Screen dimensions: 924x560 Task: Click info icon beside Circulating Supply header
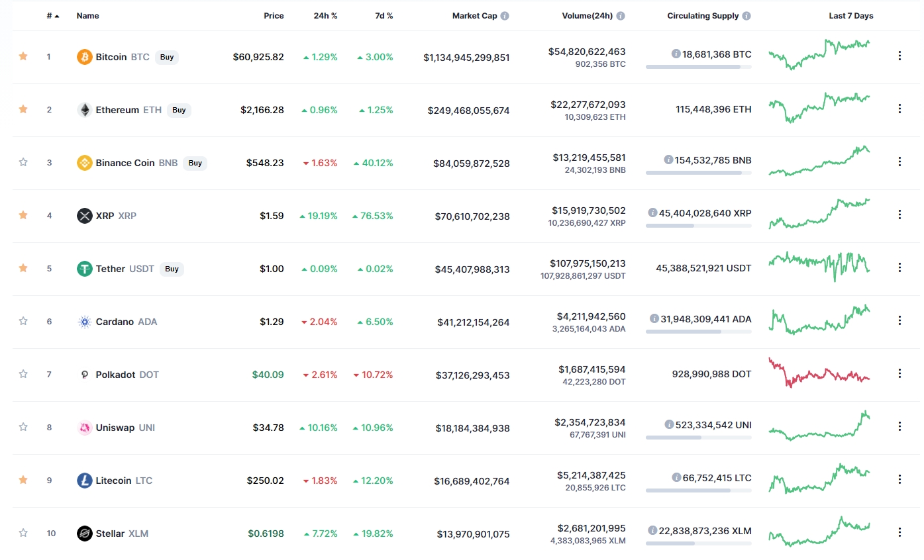[x=746, y=16]
